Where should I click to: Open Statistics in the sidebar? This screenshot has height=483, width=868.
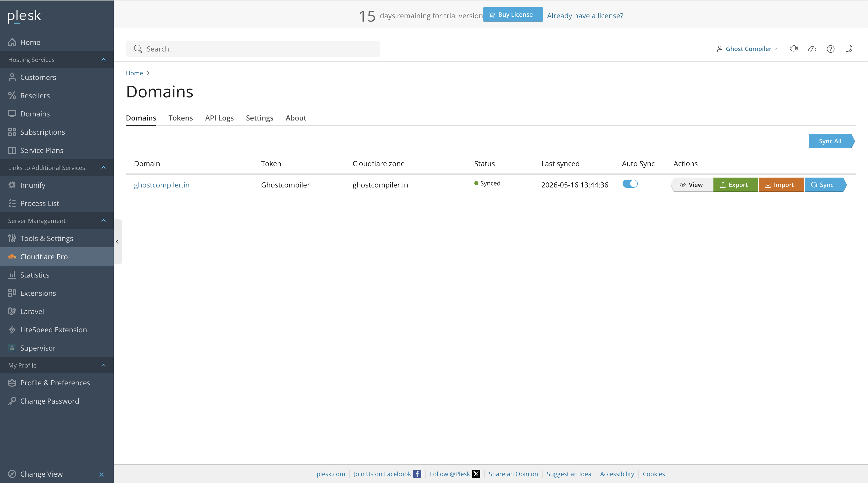pos(57,275)
